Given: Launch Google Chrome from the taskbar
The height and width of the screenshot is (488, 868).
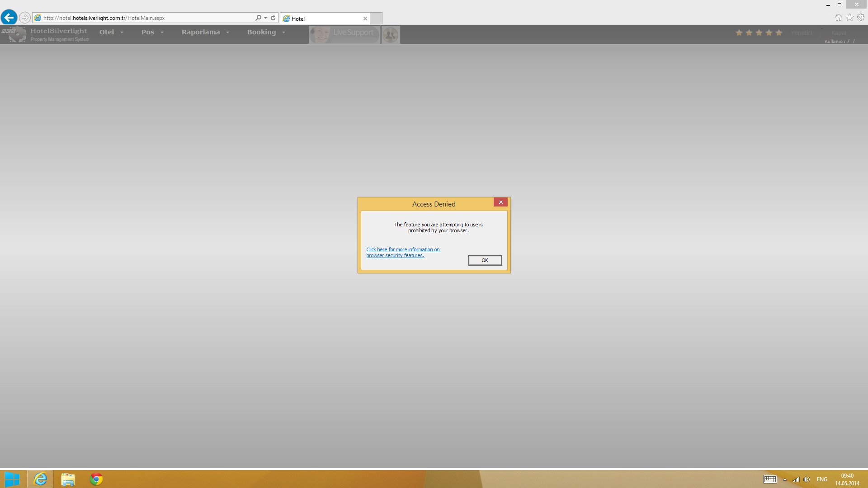Looking at the screenshot, I should 96,479.
